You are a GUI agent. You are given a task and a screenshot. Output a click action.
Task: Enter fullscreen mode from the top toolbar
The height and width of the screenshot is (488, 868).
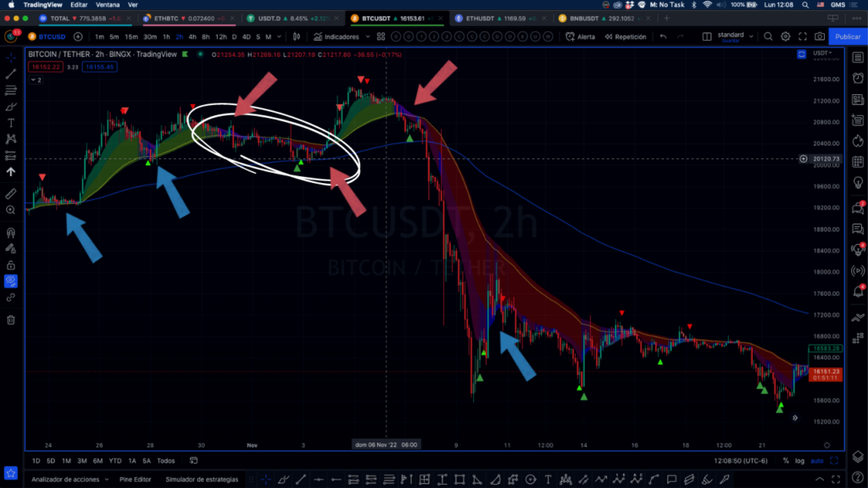pos(803,36)
